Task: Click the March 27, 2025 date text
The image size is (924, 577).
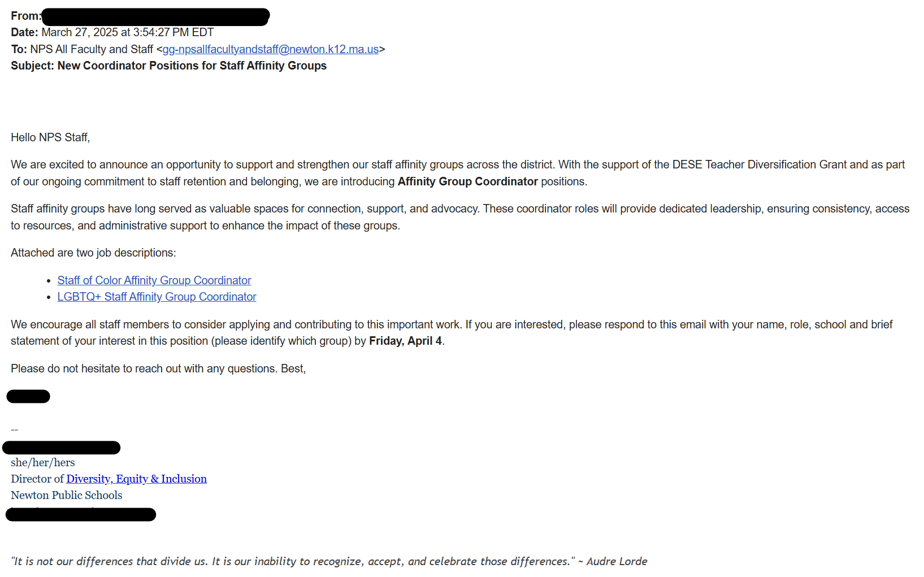Action: (x=128, y=32)
